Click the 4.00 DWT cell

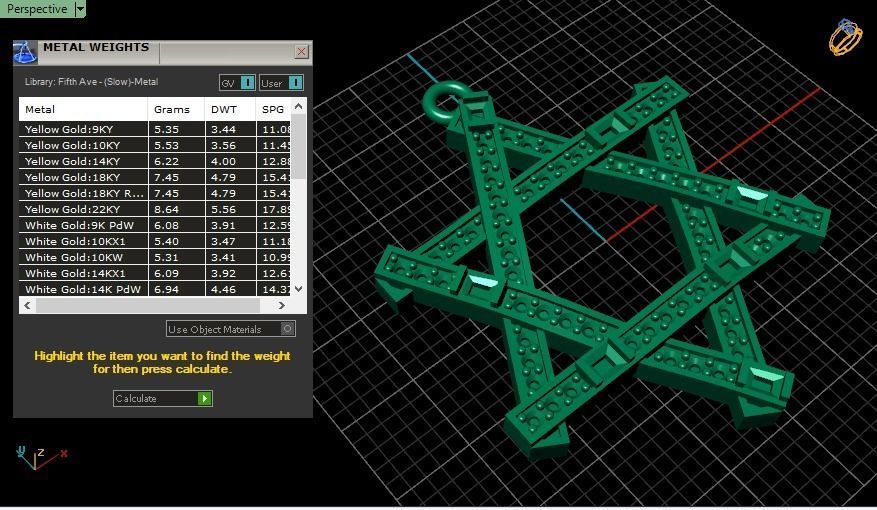pos(230,162)
